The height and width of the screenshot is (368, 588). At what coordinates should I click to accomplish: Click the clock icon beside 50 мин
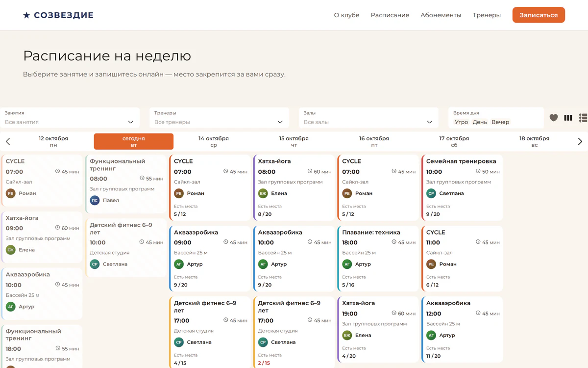pyautogui.click(x=478, y=171)
